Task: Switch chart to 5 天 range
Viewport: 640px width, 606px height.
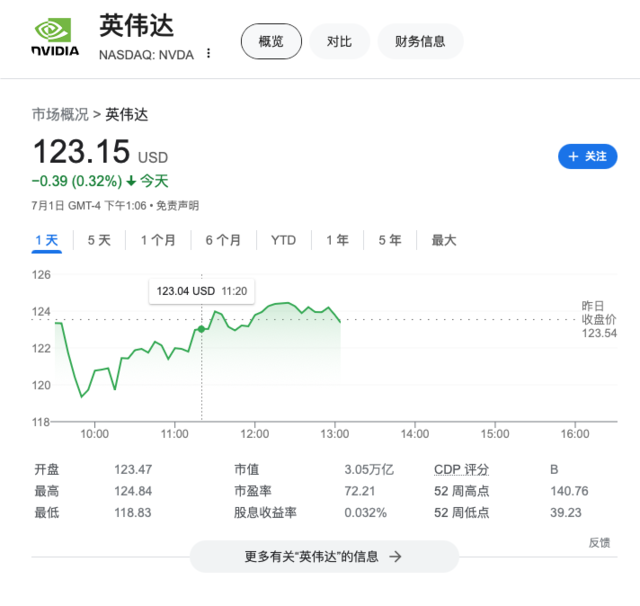Action: coord(99,240)
